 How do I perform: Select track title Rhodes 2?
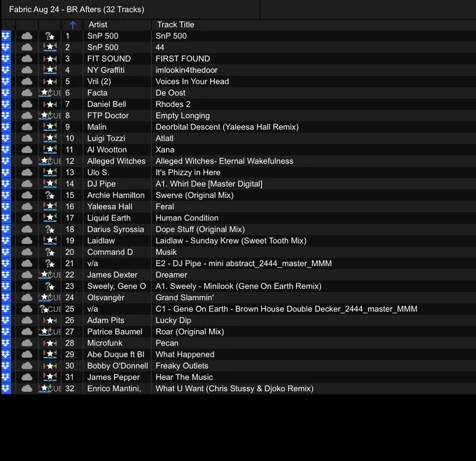click(x=173, y=104)
